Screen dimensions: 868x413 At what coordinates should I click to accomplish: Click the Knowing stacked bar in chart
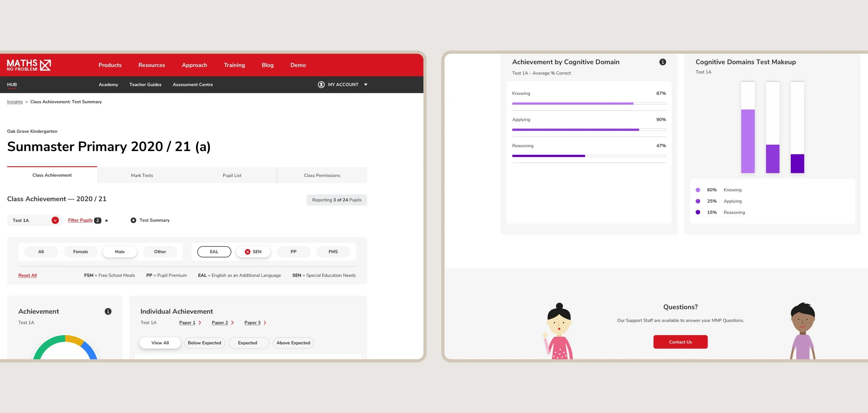pyautogui.click(x=748, y=141)
